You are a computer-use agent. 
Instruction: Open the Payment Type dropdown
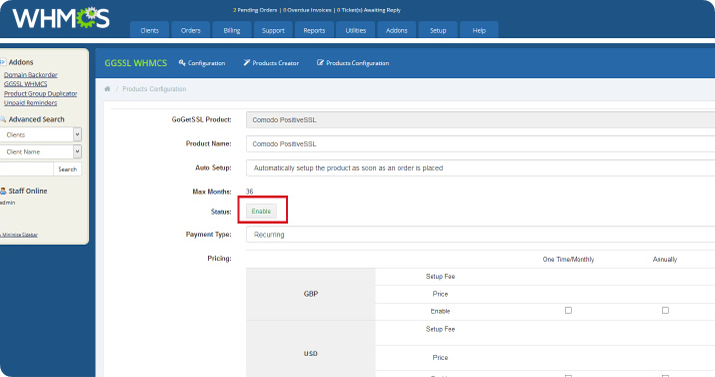480,234
